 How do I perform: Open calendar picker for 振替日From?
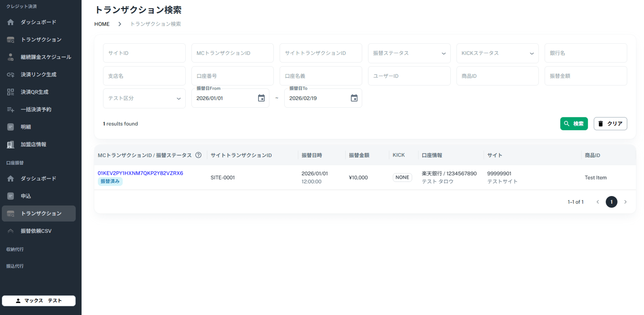pyautogui.click(x=261, y=98)
